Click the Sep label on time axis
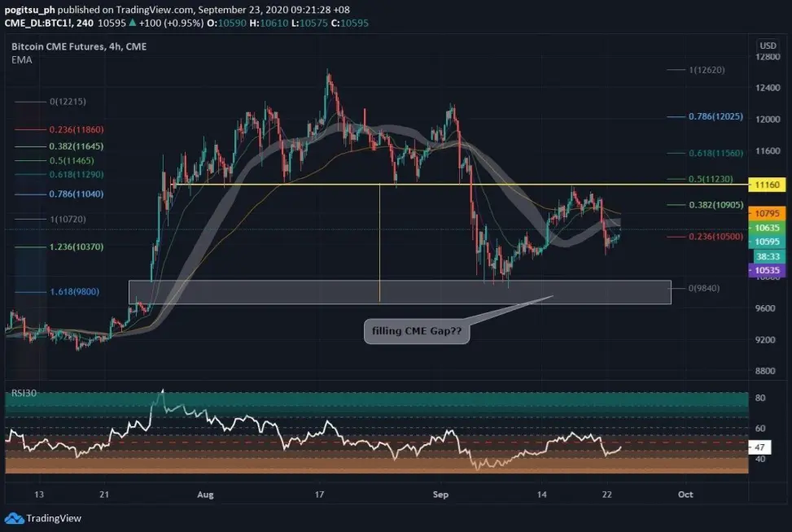Screen dimensions: 792x532 (x=440, y=495)
